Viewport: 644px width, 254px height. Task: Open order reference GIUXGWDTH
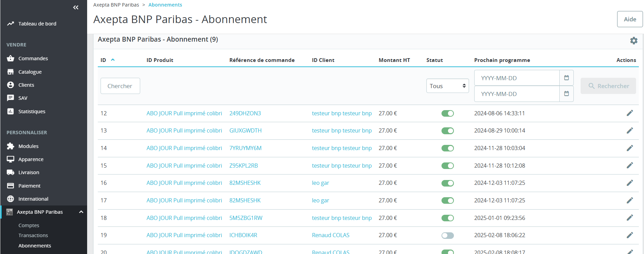(x=246, y=130)
